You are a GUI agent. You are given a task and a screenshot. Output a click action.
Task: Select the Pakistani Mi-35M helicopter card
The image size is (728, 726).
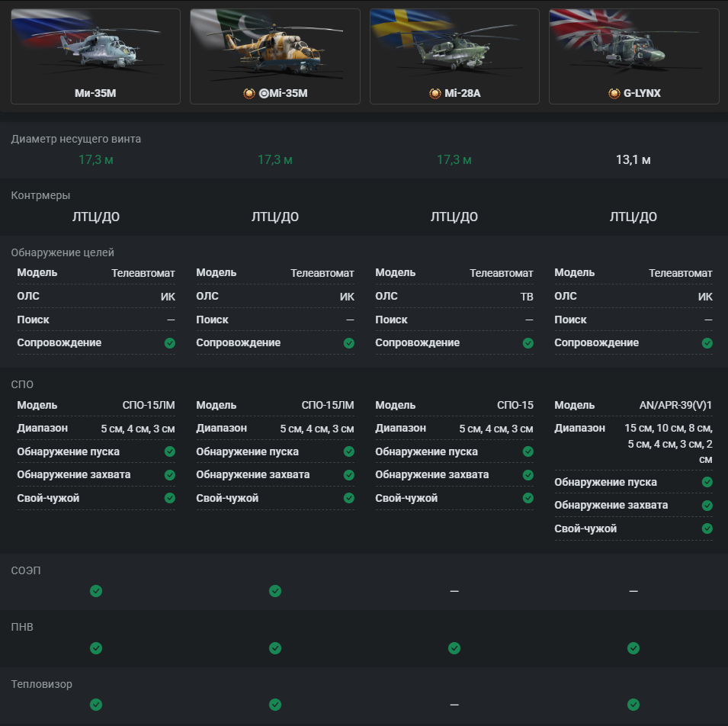coord(275,56)
